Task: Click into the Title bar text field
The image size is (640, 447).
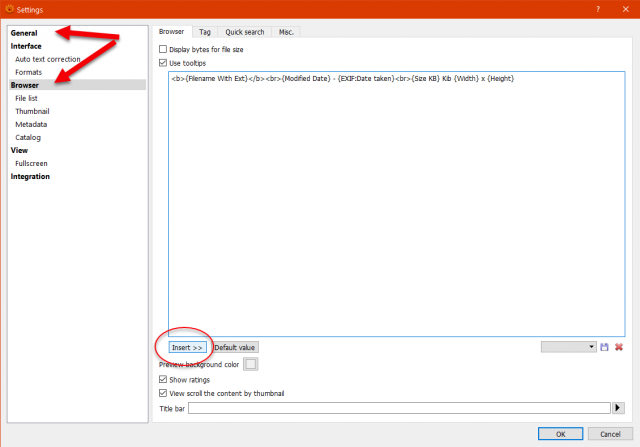Action: click(x=399, y=408)
